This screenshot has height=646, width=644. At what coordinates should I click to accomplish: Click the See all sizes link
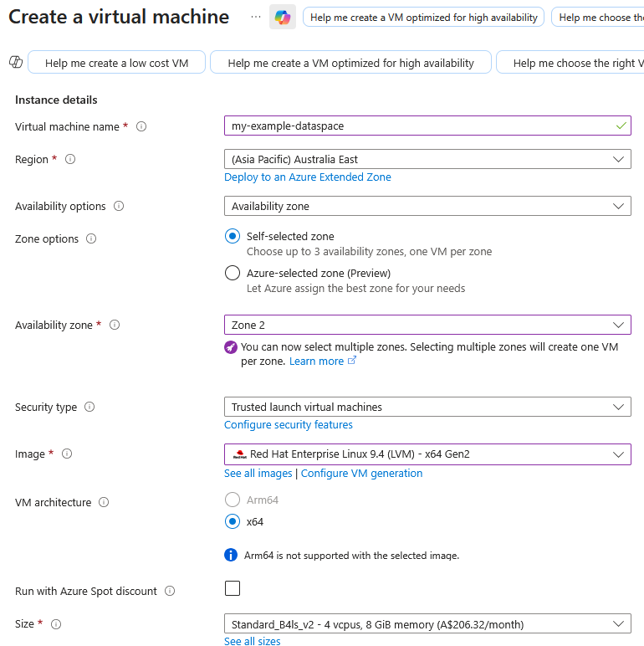[x=253, y=641]
